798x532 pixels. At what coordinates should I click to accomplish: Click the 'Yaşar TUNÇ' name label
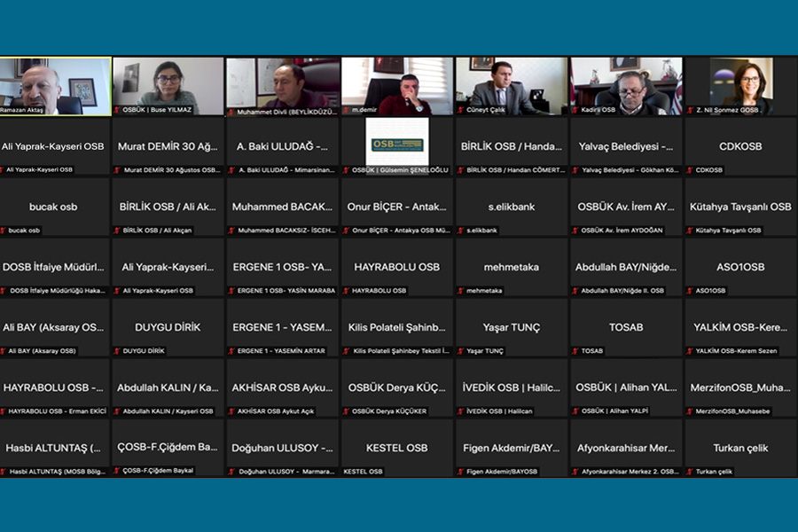(x=484, y=351)
